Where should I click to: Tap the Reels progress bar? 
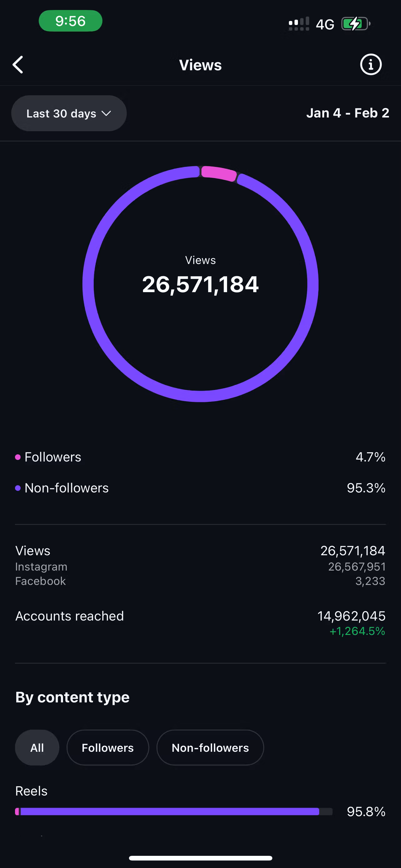point(174,811)
